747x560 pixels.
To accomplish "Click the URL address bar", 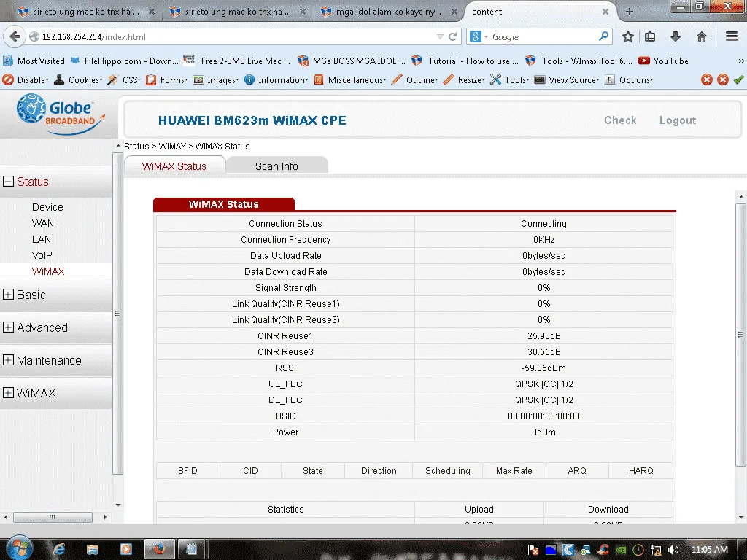I will pyautogui.click(x=237, y=36).
